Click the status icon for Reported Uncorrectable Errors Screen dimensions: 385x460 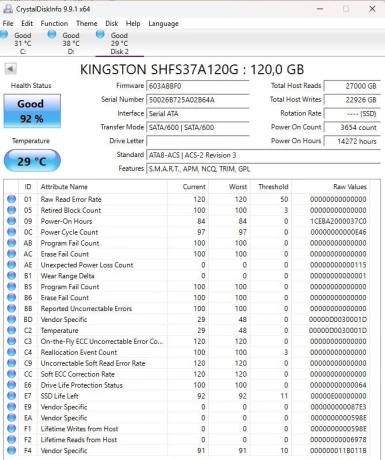[11, 309]
